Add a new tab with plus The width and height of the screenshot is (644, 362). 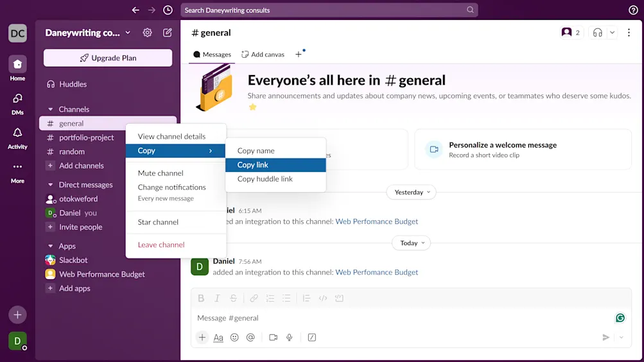click(x=299, y=55)
